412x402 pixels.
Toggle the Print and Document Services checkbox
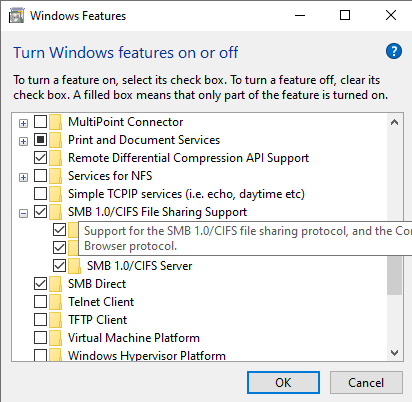point(40,140)
